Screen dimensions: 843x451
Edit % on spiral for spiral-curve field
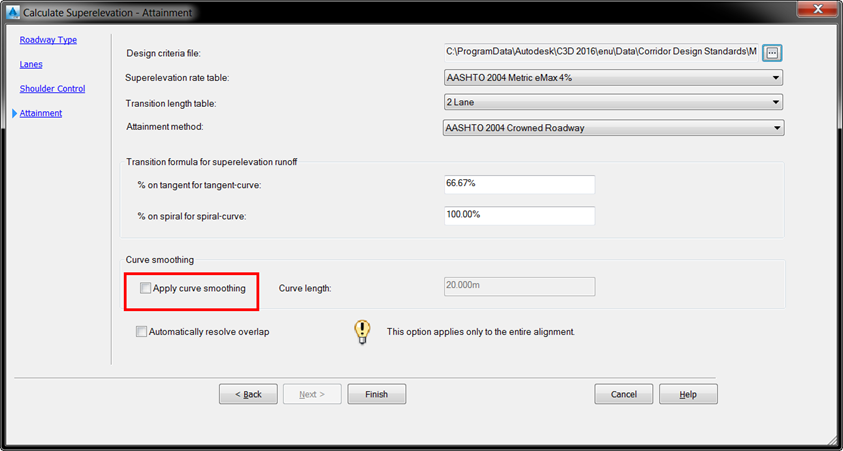point(519,216)
